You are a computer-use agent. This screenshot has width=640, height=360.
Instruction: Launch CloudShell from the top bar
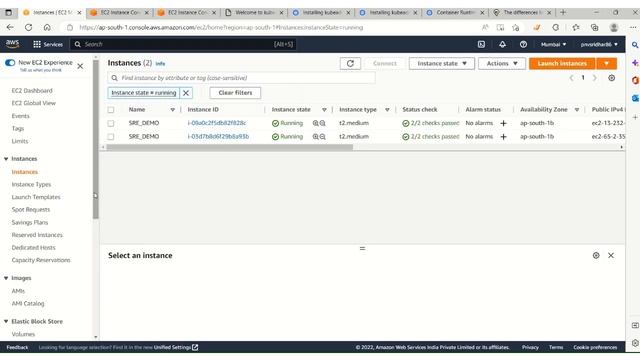[481, 44]
